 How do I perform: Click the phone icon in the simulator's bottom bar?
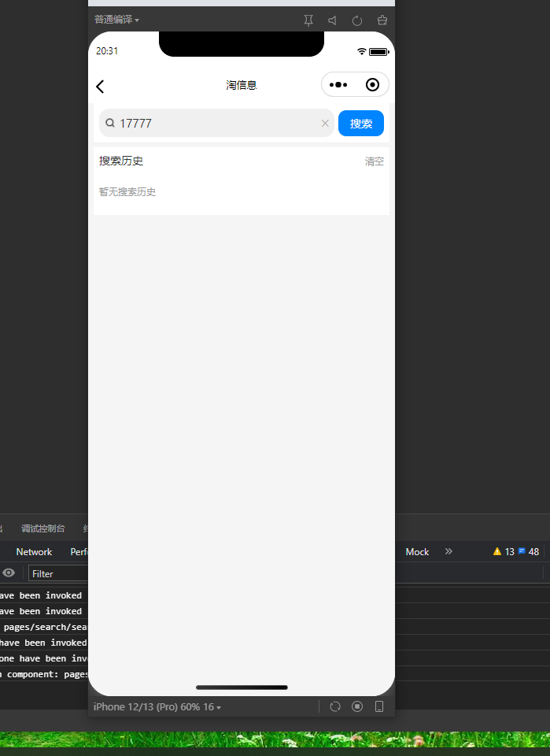pos(379,707)
